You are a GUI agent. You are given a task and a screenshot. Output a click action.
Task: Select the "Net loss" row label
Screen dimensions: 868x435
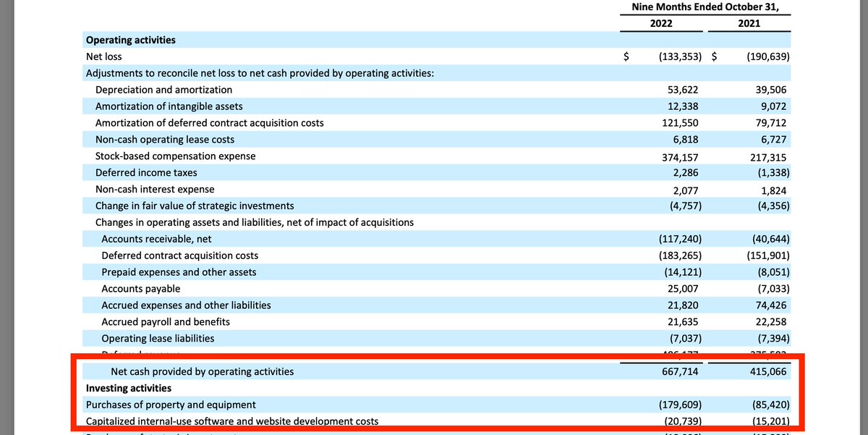[x=104, y=56]
